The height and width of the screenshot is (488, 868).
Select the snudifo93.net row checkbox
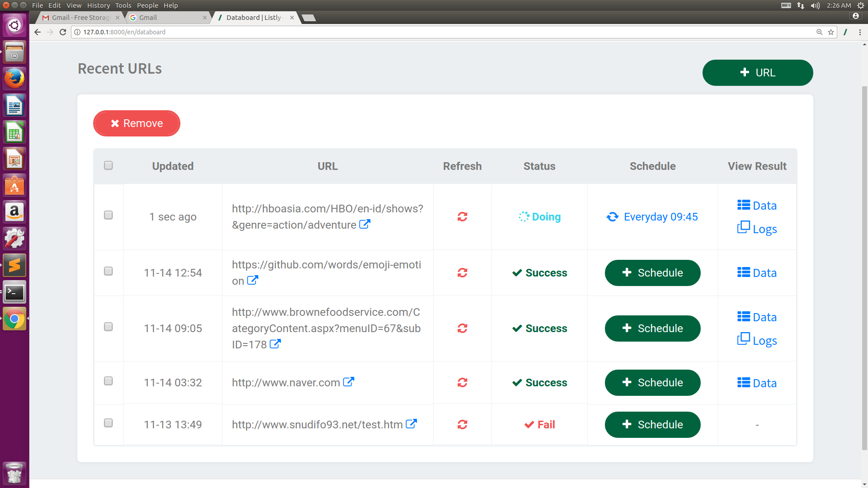point(108,423)
